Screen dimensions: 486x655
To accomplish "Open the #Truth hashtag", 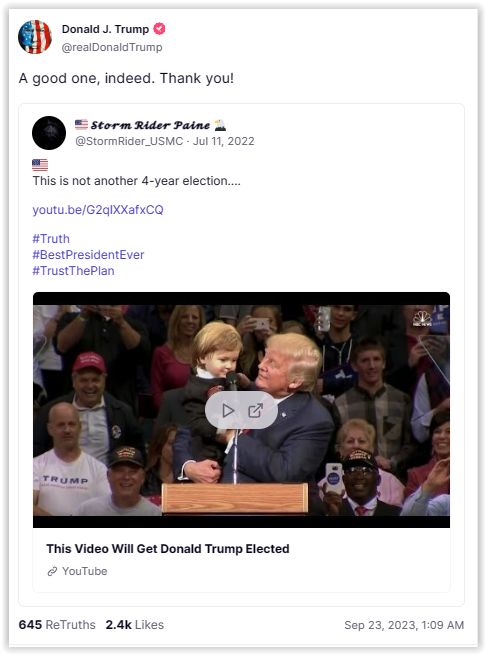I will pos(51,239).
